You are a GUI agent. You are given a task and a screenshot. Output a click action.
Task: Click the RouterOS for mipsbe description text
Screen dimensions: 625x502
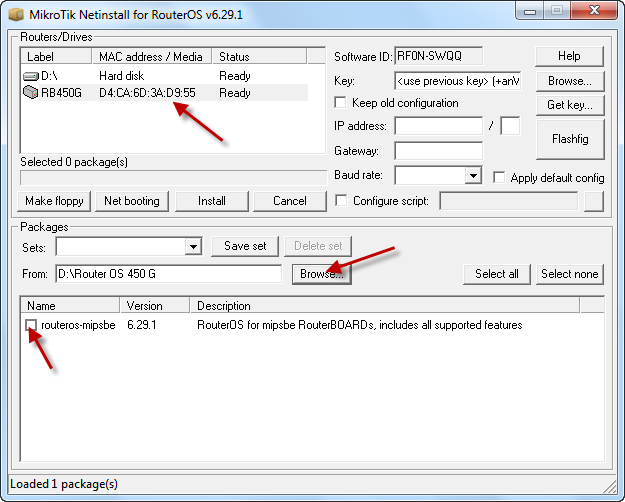click(360, 325)
